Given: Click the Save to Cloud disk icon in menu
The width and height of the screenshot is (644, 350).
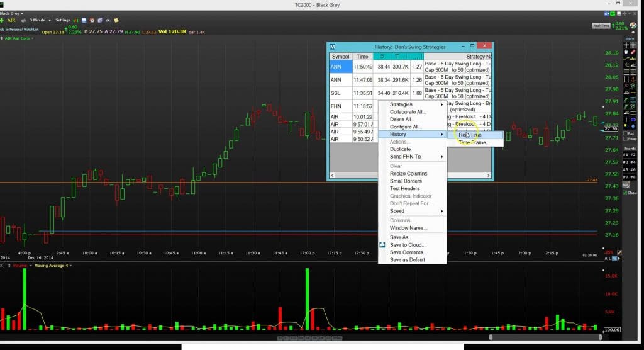Looking at the screenshot, I should (x=382, y=245).
